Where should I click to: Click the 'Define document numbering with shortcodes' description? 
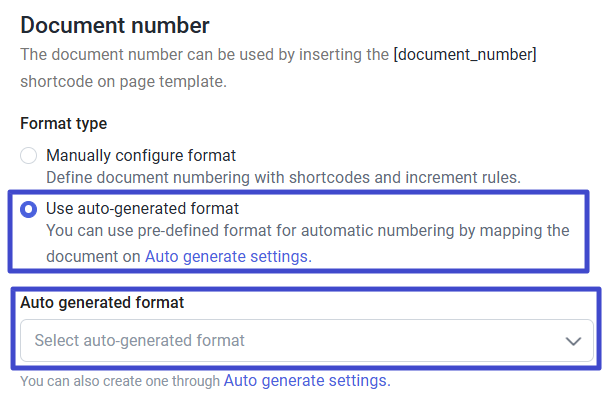pyautogui.click(x=200, y=177)
